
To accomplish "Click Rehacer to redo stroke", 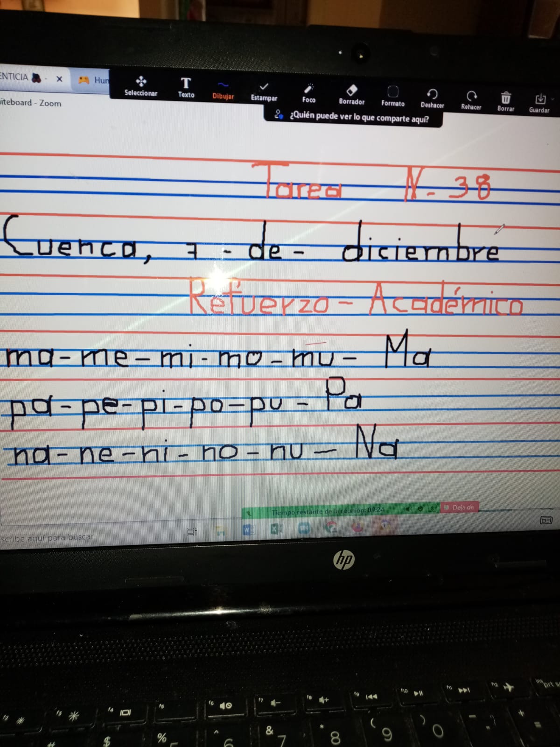I will pos(471,100).
